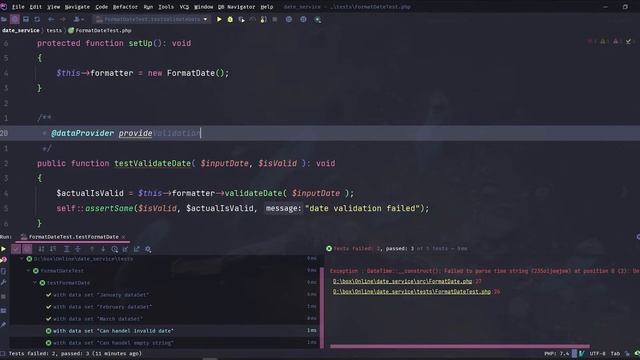Screen dimensions: 640x360
Task: Rerun failed tests icon in Run panel
Action: 3,260
